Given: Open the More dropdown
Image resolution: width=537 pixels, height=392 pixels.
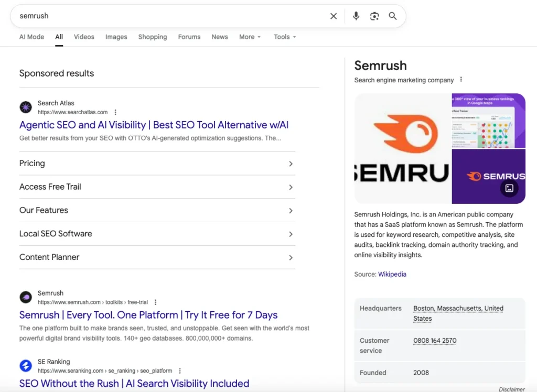Looking at the screenshot, I should (x=250, y=37).
